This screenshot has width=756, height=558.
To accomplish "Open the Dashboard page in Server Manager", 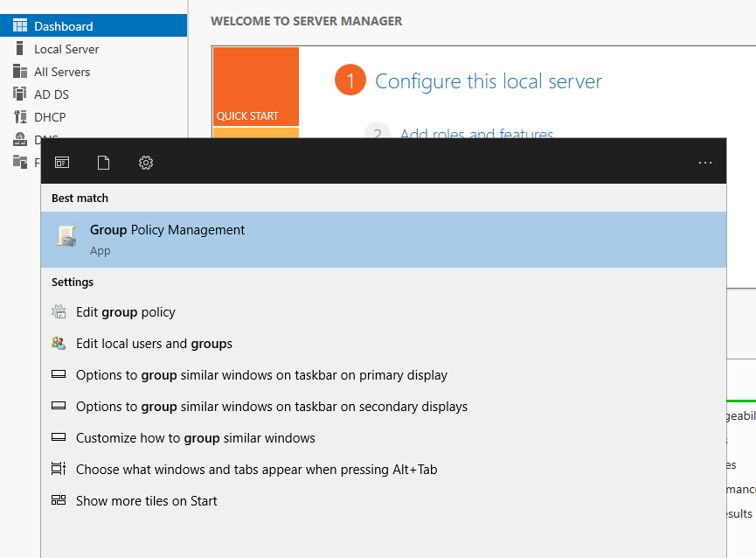I will [x=93, y=26].
